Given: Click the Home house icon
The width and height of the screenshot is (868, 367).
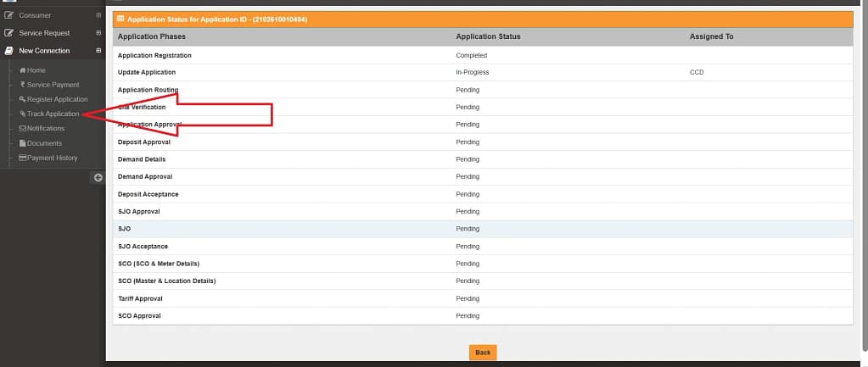Looking at the screenshot, I should click(x=22, y=70).
